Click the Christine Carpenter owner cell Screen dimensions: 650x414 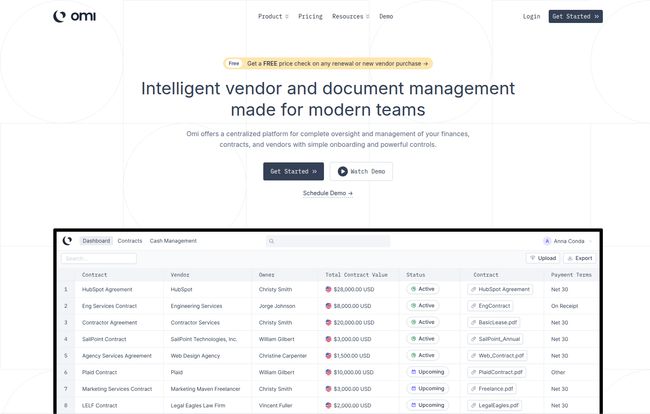click(x=283, y=356)
